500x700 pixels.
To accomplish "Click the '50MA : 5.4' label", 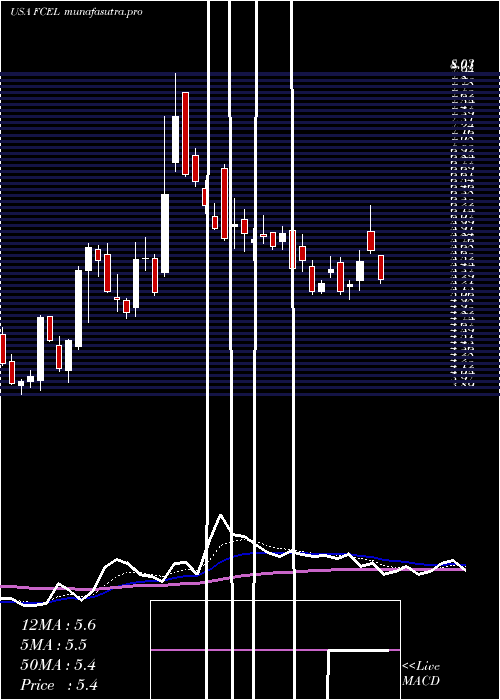I will 58,665.
